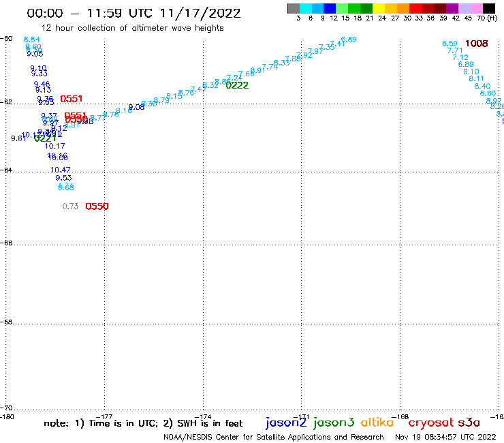Click the 9.05 wave height value
504x443 pixels.
(35, 54)
